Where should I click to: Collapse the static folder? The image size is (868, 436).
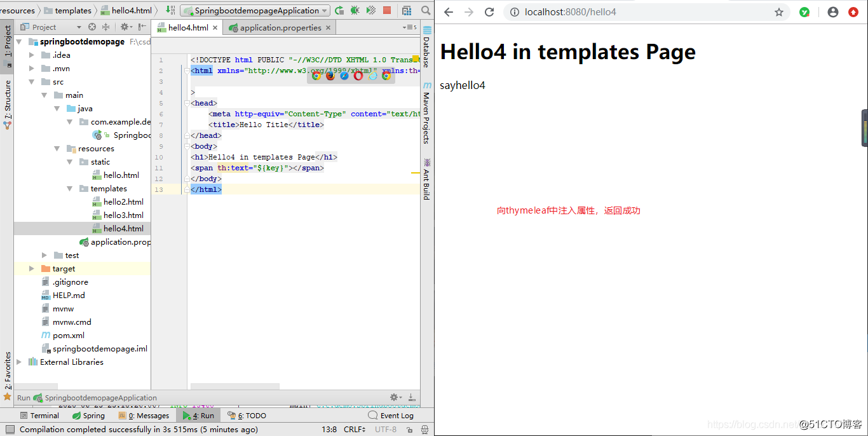tap(70, 162)
